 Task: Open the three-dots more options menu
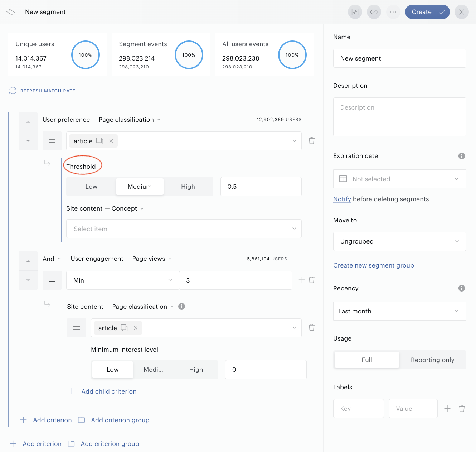[x=393, y=12]
